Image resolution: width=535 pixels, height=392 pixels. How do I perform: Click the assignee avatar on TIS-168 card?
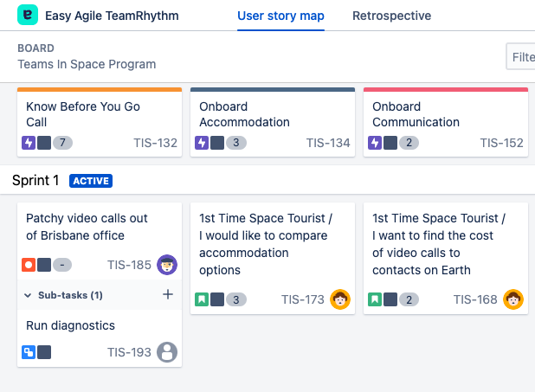tap(513, 299)
